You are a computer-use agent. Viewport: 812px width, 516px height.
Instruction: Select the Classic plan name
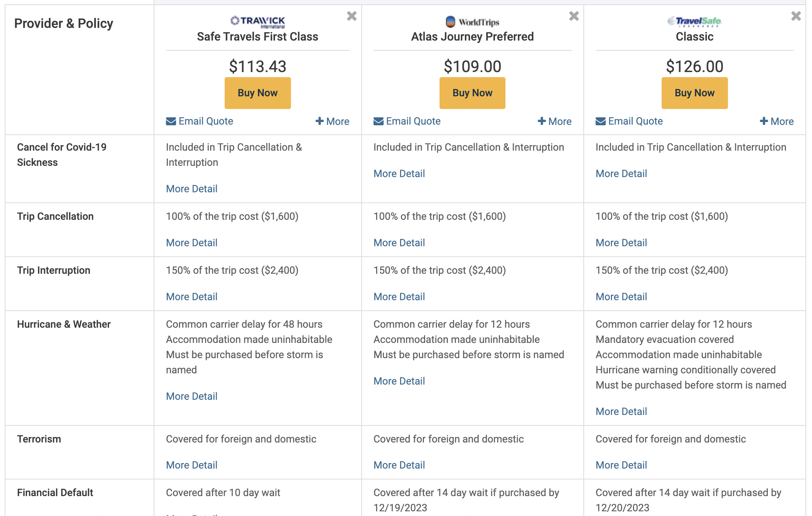[x=695, y=37]
